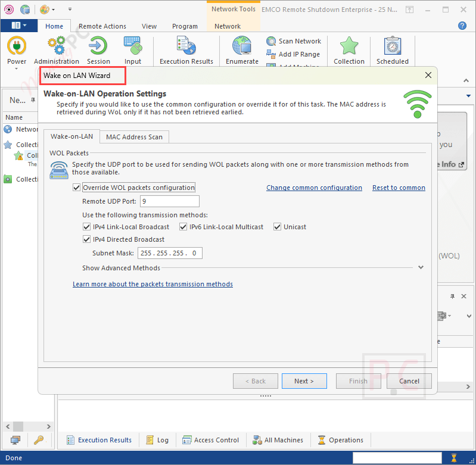This screenshot has width=476, height=465.
Task: Click the right panel scroll right arrow
Action: [x=468, y=387]
